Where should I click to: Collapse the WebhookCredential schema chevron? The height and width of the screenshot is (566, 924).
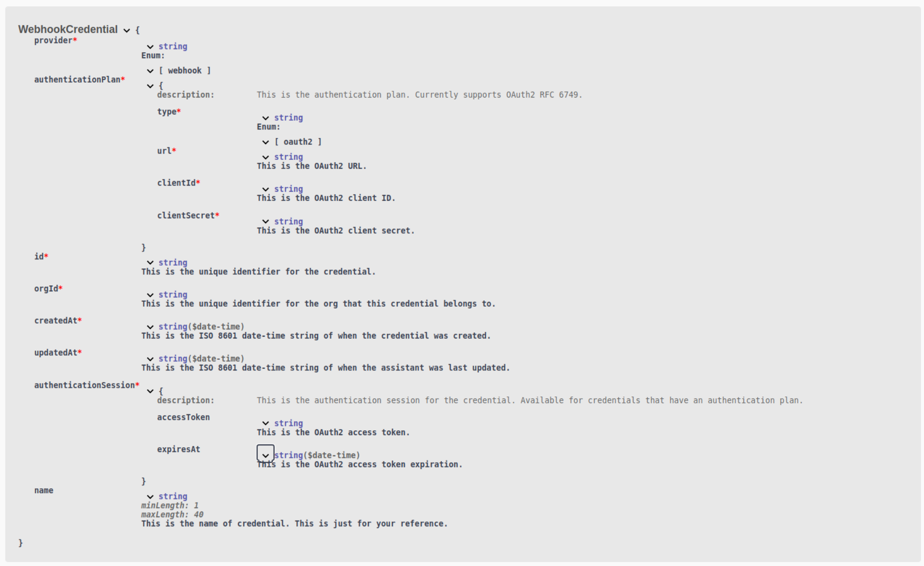[x=126, y=30]
